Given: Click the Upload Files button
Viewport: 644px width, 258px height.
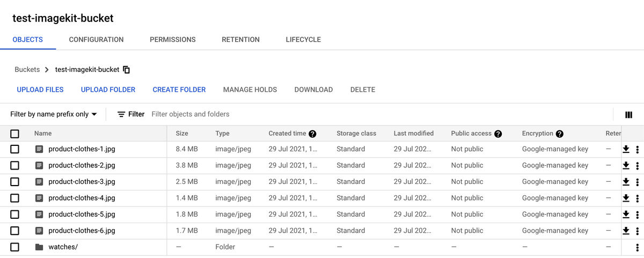Looking at the screenshot, I should pyautogui.click(x=40, y=90).
